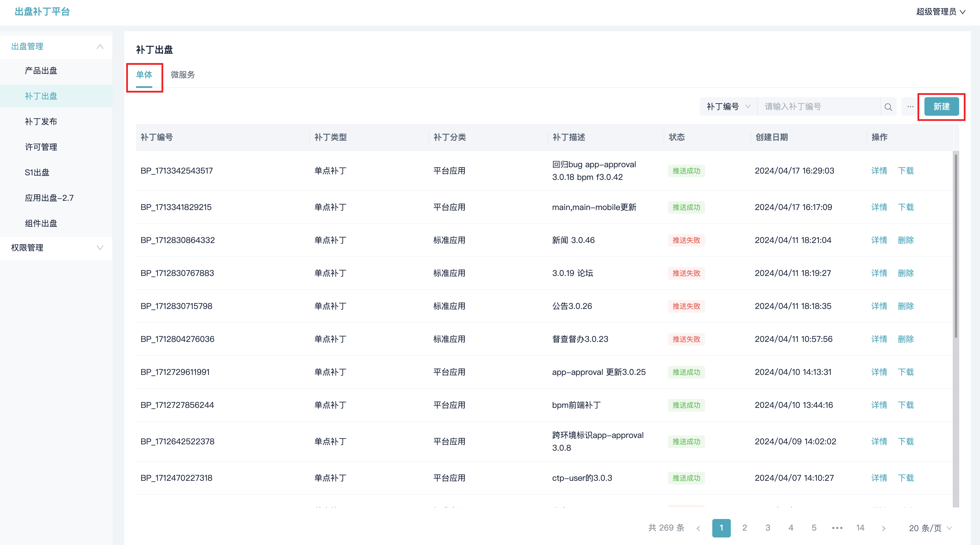Image resolution: width=980 pixels, height=545 pixels.
Task: View 详情 for BP_1712830715798
Action: coord(879,306)
